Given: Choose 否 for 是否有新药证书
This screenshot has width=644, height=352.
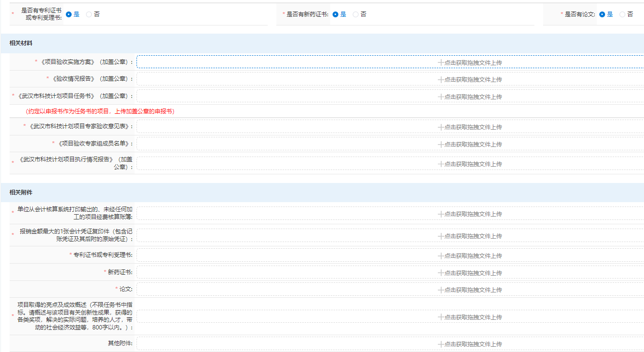Looking at the screenshot, I should [356, 14].
